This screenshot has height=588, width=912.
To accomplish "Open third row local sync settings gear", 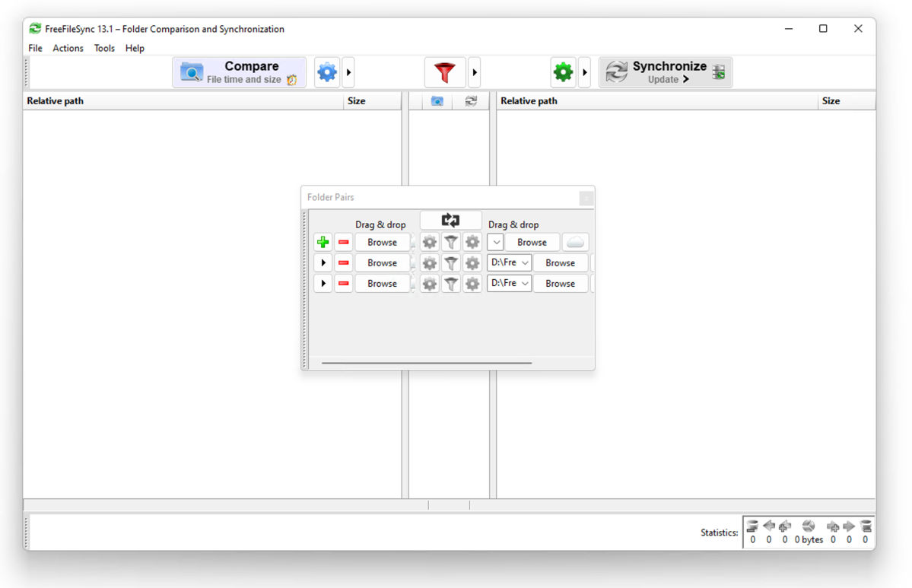I will click(472, 283).
